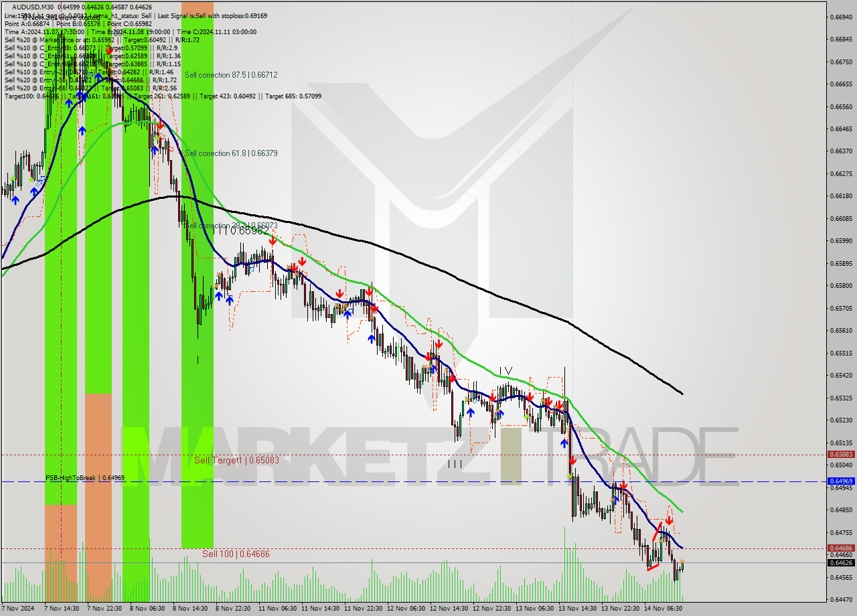857x616 pixels.
Task: Select the 'Target 685: 0.57099' text
Action: coord(293,96)
